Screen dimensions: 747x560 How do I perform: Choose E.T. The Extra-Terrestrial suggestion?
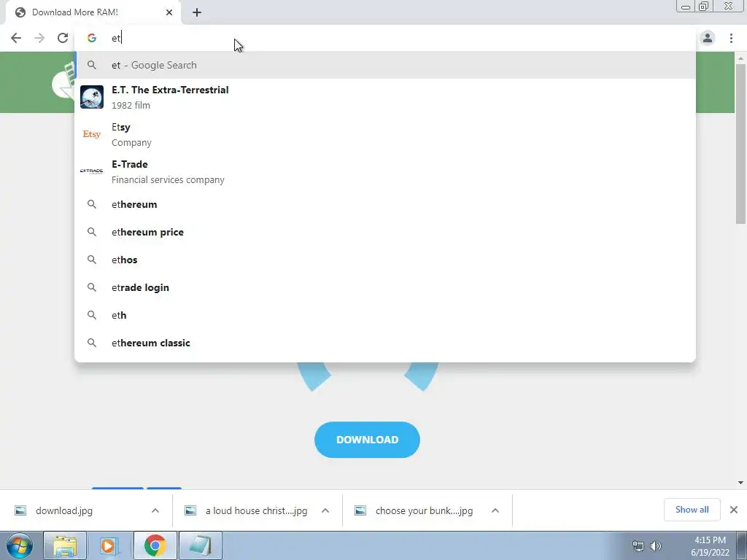coord(385,97)
